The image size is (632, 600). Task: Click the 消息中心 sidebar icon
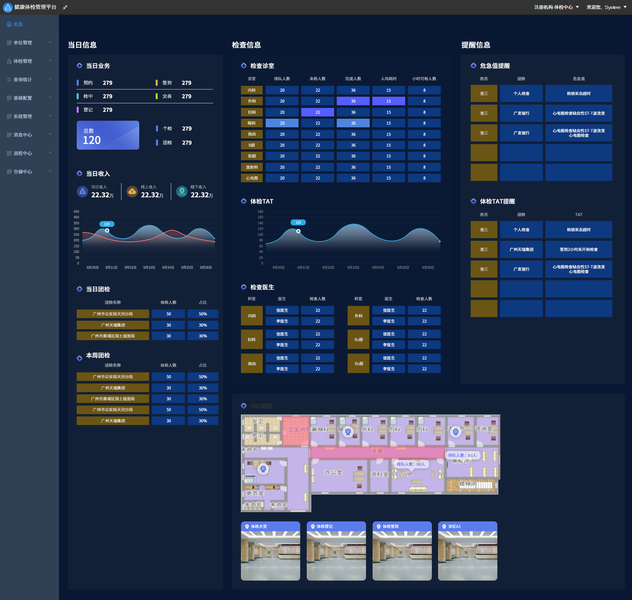click(9, 135)
